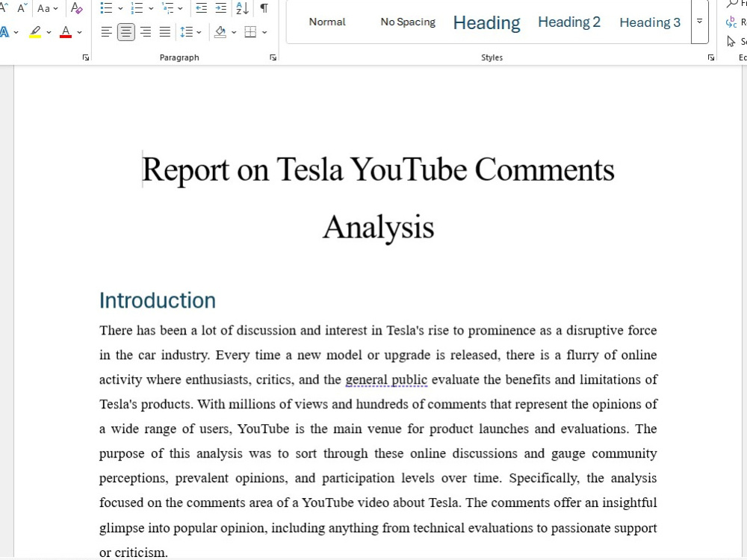Click the Shading paint bucket icon

click(x=220, y=32)
